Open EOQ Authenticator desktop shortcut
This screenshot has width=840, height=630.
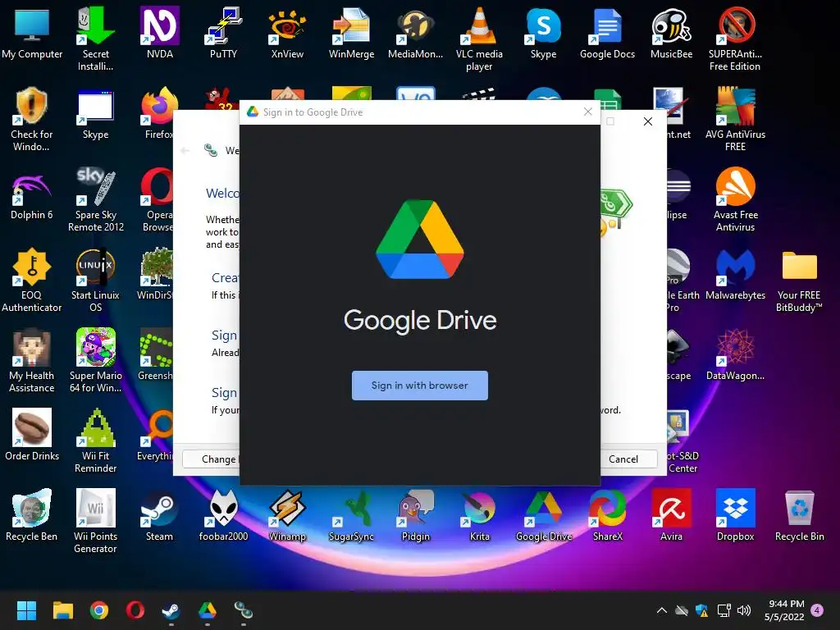[x=32, y=280]
